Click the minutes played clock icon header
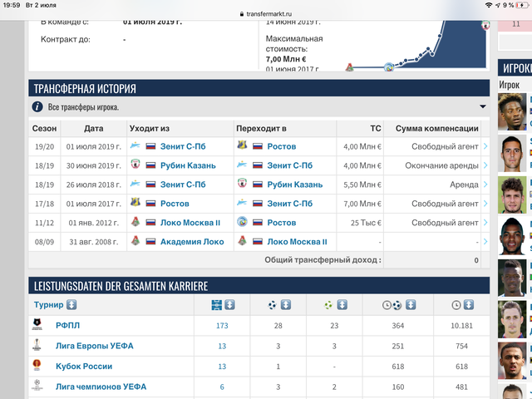 click(x=456, y=305)
